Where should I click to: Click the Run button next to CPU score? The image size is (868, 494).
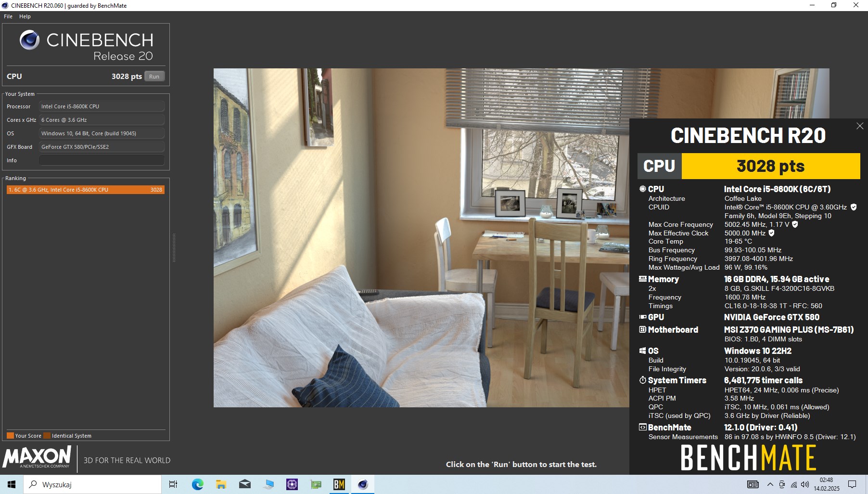click(x=154, y=77)
